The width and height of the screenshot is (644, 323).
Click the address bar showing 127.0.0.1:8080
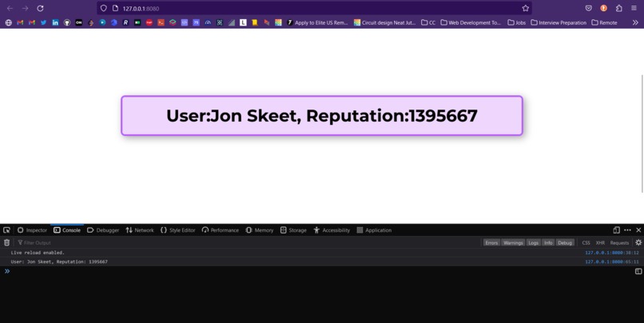click(x=314, y=8)
